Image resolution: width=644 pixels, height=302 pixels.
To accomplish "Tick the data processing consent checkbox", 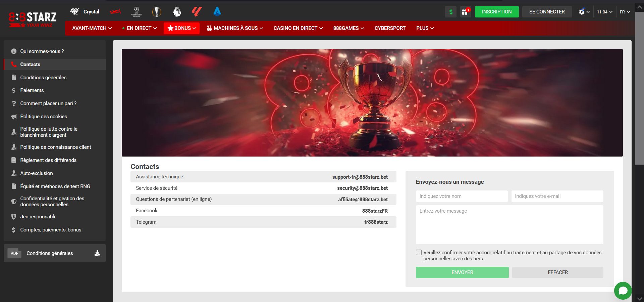I will point(419,253).
